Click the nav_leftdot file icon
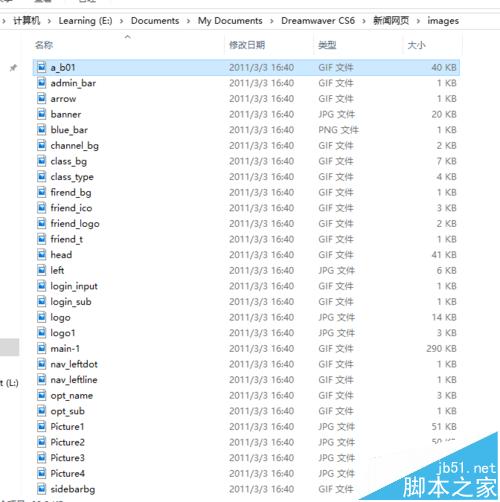 tap(41, 364)
